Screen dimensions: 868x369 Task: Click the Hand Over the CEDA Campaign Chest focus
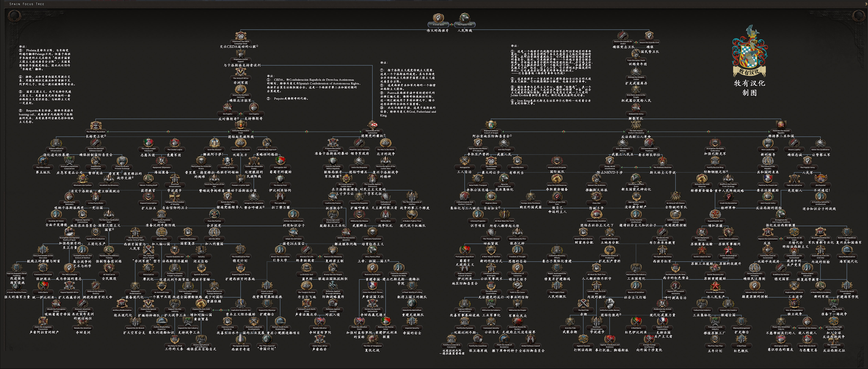pyautogui.click(x=241, y=38)
